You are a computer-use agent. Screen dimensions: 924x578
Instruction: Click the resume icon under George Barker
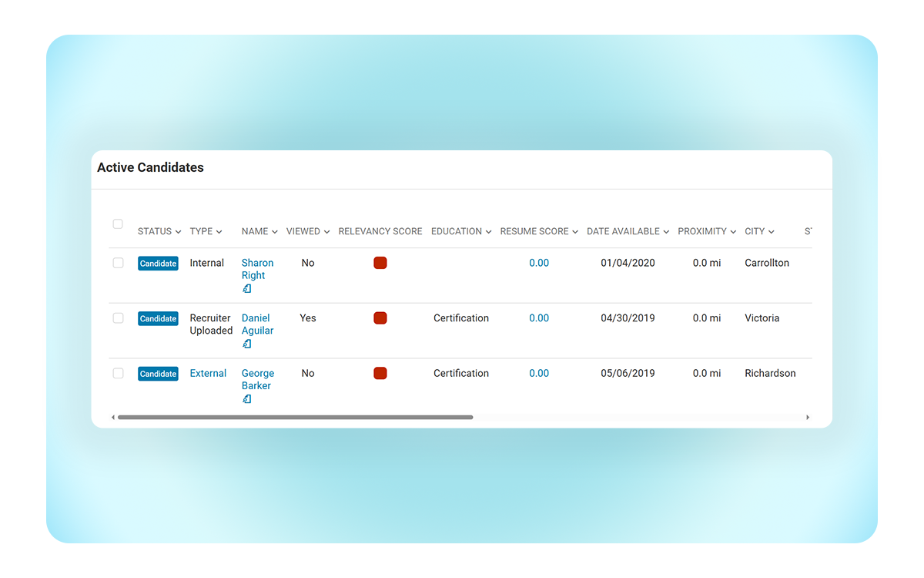pos(247,399)
